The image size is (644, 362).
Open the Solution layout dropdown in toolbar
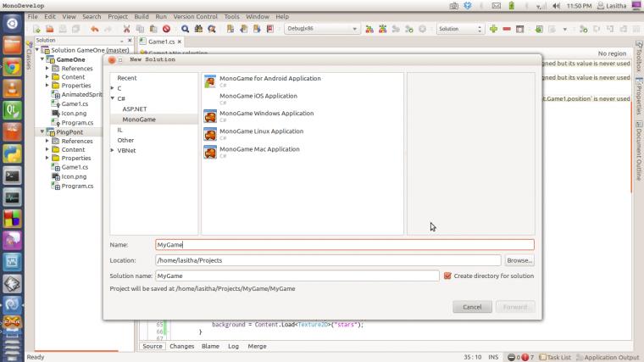coord(459,29)
